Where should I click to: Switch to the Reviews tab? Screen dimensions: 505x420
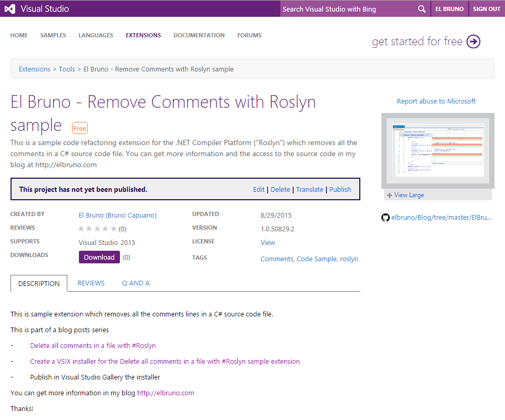(91, 283)
